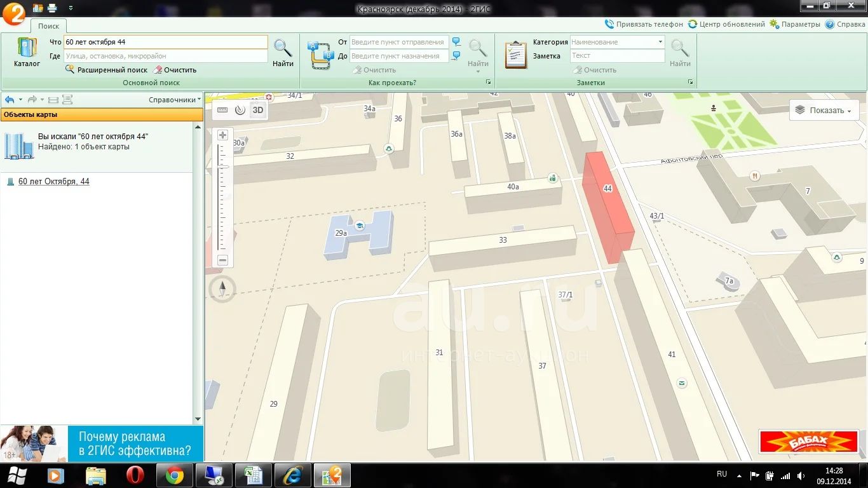Click the A-to-B route icon
The width and height of the screenshot is (868, 488).
320,55
